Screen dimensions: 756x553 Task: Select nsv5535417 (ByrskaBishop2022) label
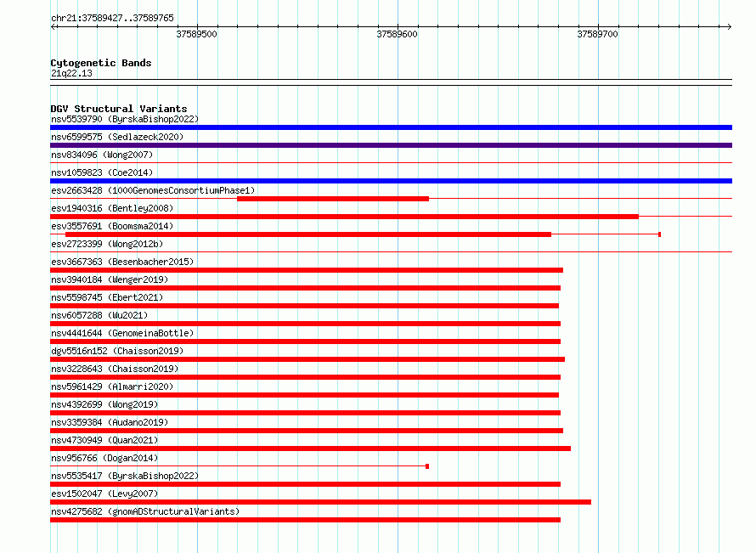tap(125, 476)
